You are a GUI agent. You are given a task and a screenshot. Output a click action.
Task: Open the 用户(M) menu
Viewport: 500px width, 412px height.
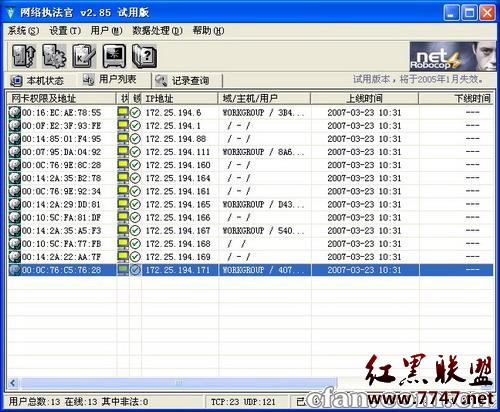106,31
